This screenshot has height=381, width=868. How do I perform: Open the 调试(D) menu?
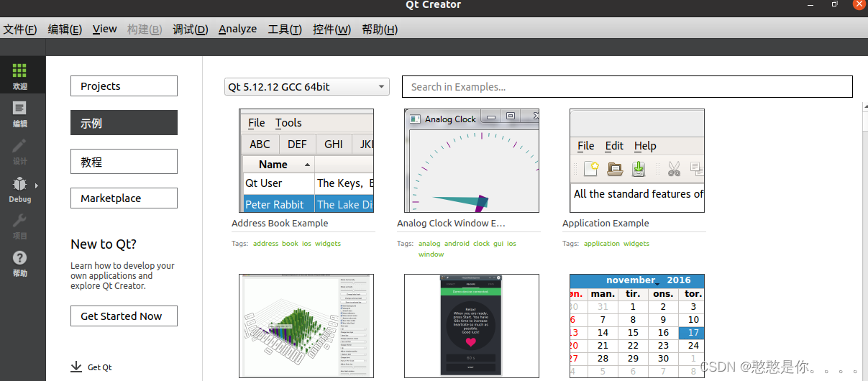click(x=191, y=29)
